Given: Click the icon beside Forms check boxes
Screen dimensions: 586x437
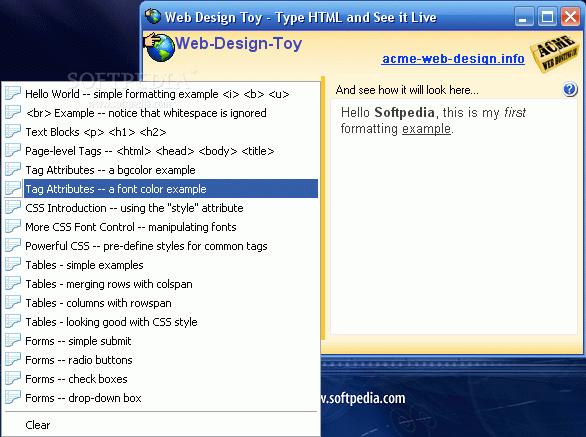Looking at the screenshot, I should pos(13,379).
